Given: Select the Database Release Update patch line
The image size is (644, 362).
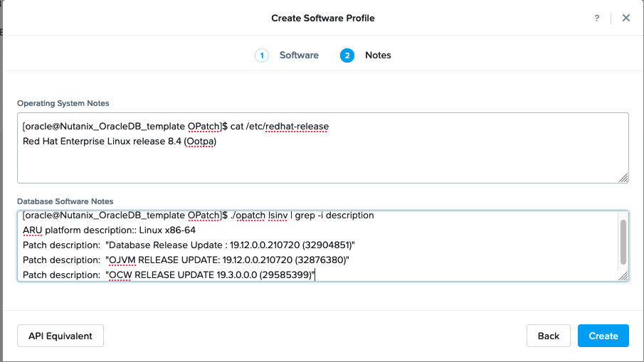Looking at the screenshot, I should click(189, 245).
